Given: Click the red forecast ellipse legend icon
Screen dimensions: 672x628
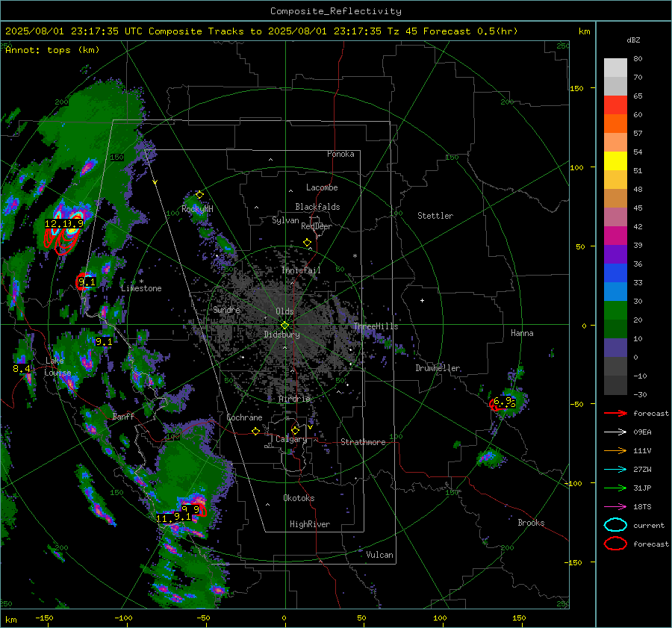Looking at the screenshot, I should (x=615, y=544).
